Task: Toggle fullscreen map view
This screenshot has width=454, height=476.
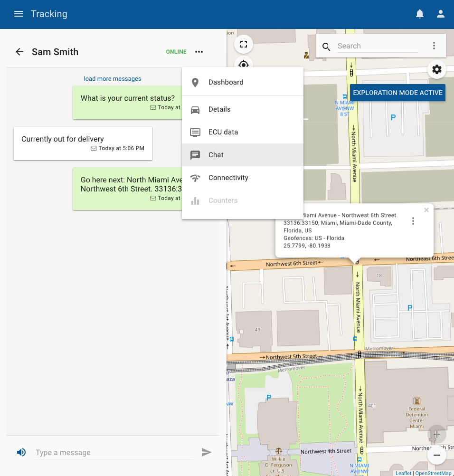Action: tap(244, 44)
